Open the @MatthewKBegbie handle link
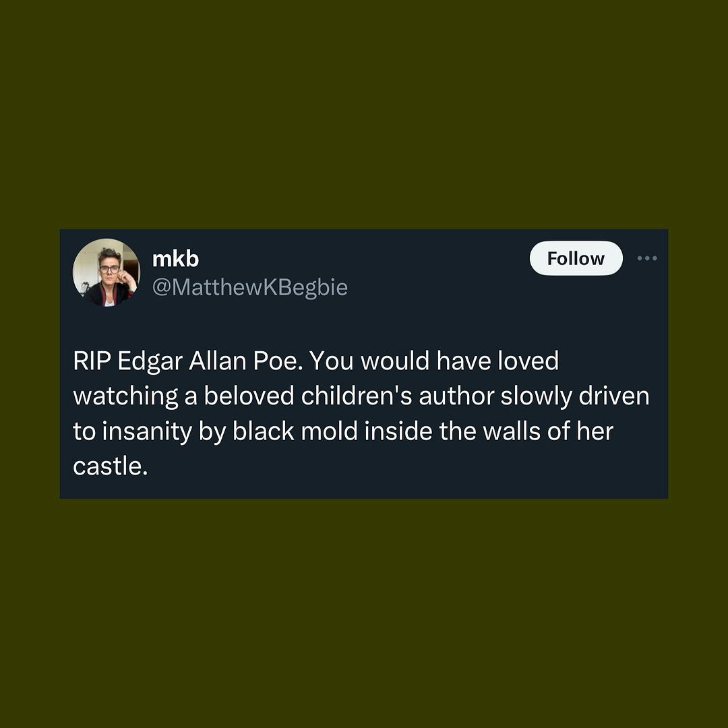 point(250,287)
